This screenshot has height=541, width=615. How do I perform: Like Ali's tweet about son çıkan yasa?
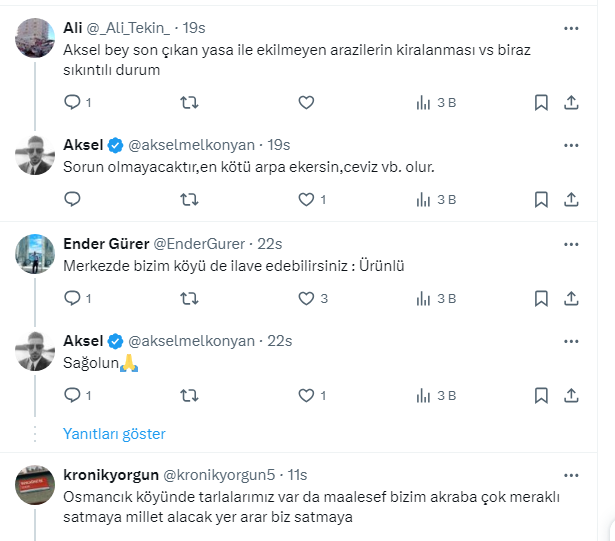[x=306, y=102]
